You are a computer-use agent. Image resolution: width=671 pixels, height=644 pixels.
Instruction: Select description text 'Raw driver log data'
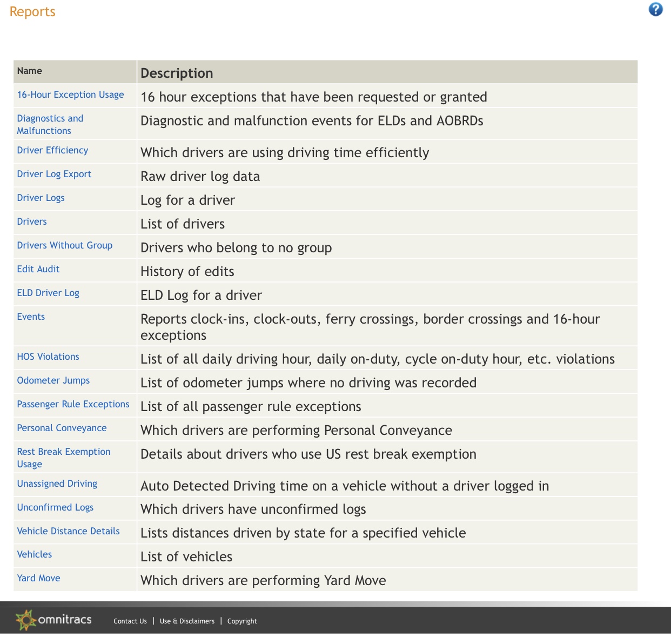point(200,177)
